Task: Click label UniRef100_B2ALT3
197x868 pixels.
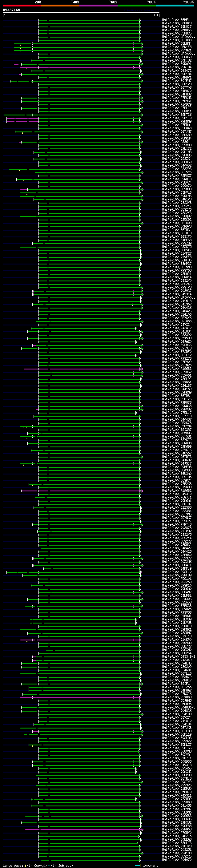Action: (177, 843)
